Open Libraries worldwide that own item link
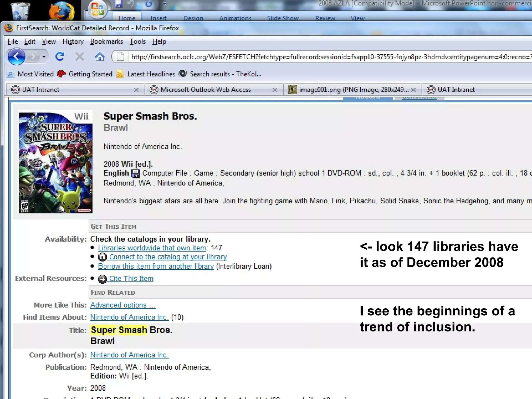 [x=152, y=248]
